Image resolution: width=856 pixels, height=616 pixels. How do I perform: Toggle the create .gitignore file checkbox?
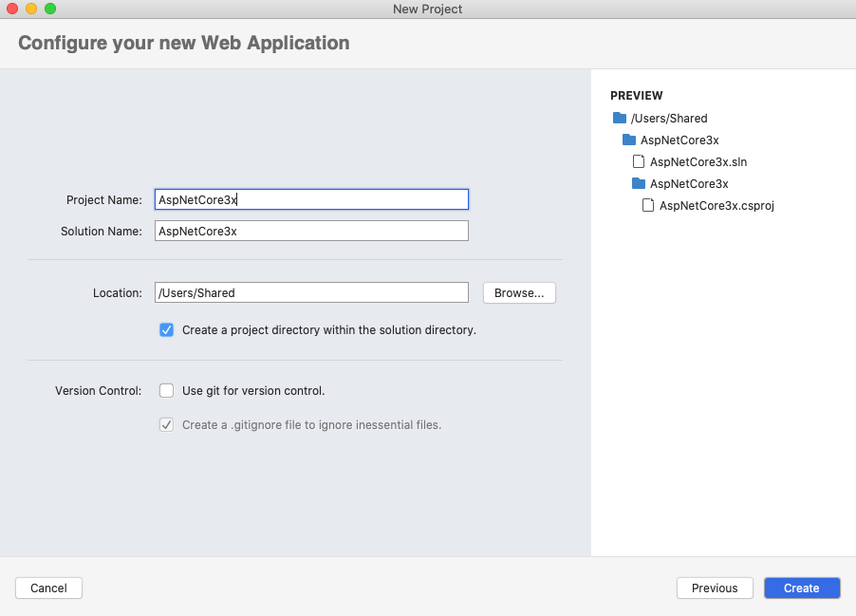click(x=166, y=424)
